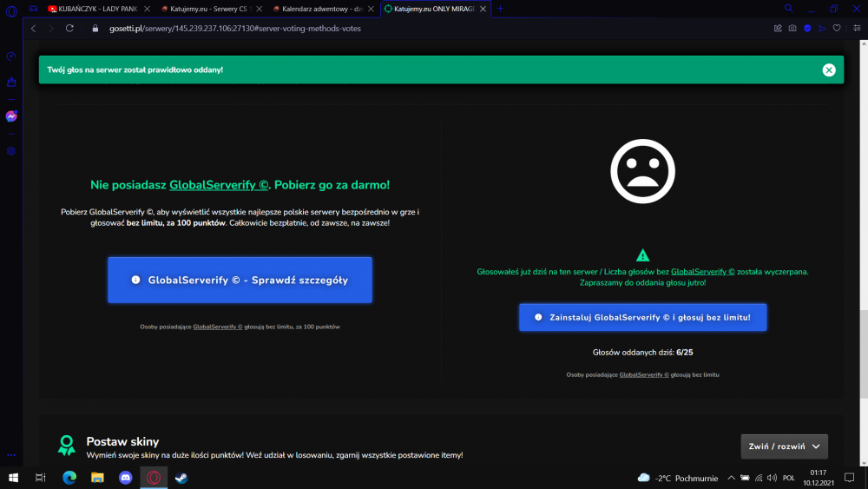
Task: Open the sidebar three-dots more menu
Action: 11,454
